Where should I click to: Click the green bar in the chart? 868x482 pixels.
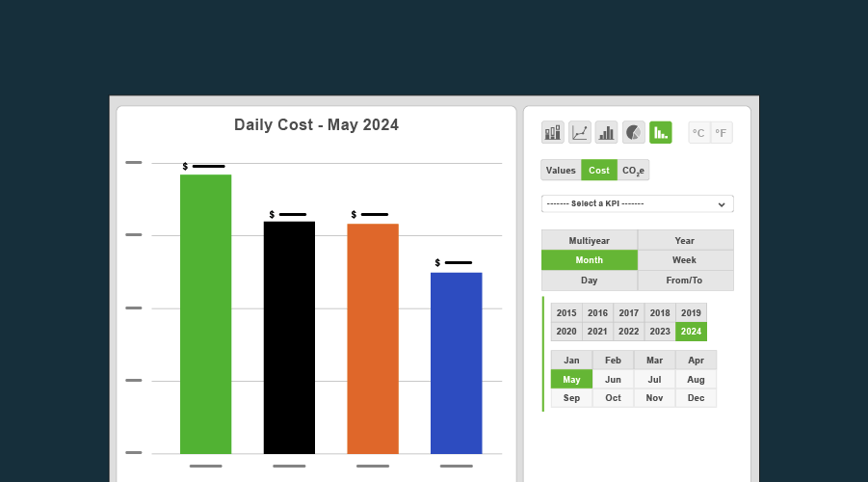pyautogui.click(x=206, y=314)
